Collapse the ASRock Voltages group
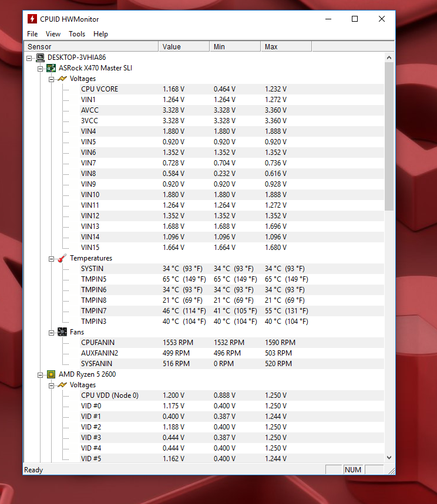This screenshot has height=504, width=437. [51, 79]
